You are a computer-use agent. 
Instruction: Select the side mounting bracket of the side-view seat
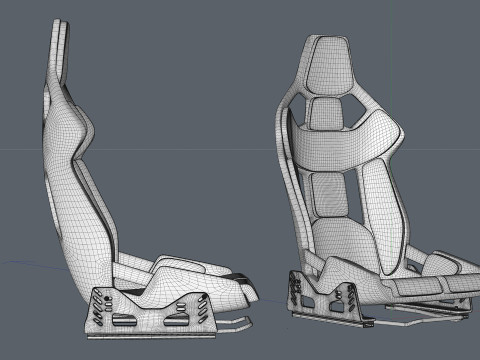pos(151,312)
